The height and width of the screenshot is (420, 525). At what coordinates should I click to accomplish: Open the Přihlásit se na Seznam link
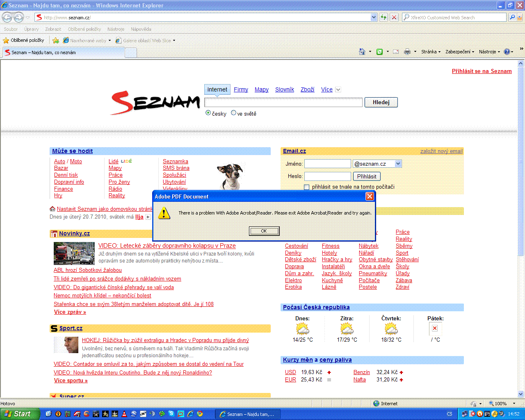point(482,71)
